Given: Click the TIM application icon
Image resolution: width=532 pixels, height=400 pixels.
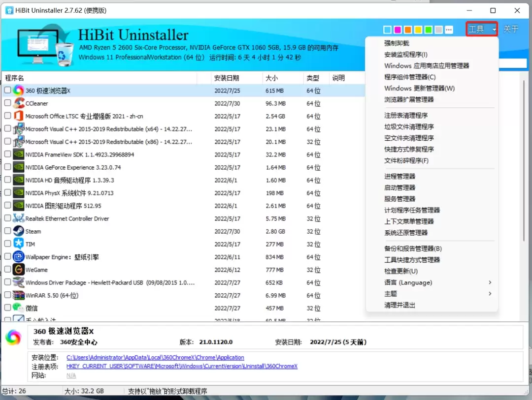Looking at the screenshot, I should coord(19,244).
